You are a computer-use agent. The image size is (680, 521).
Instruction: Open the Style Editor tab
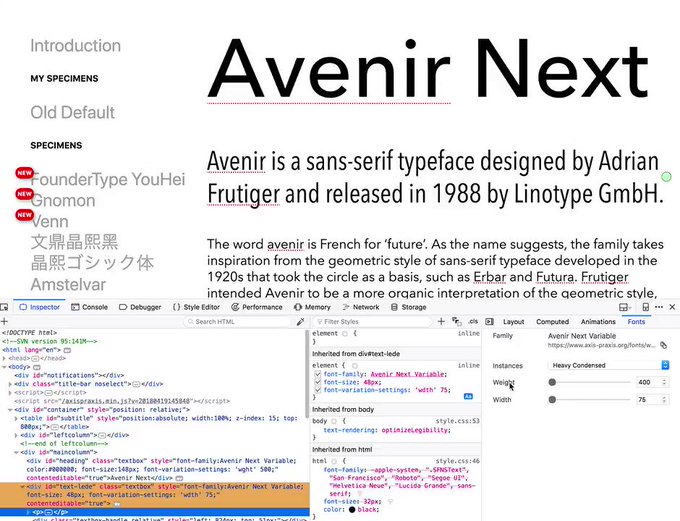196,307
